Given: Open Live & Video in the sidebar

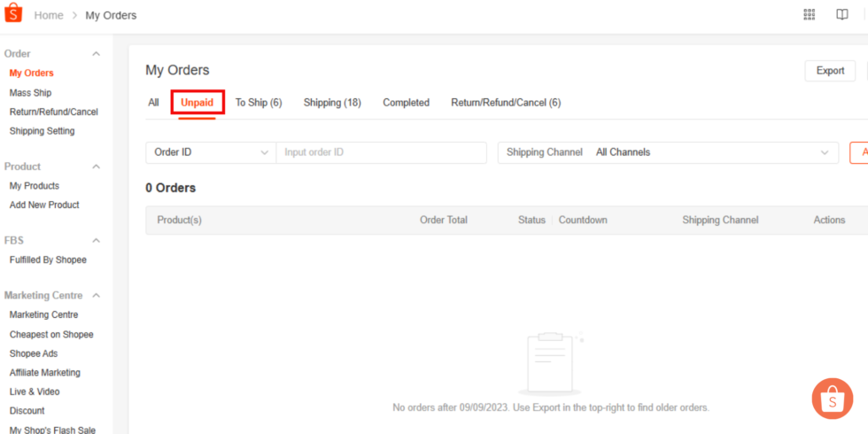Looking at the screenshot, I should click(35, 391).
